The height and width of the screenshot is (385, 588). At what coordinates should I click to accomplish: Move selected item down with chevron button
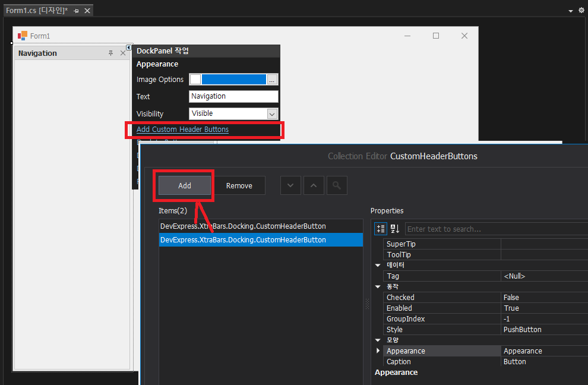290,185
